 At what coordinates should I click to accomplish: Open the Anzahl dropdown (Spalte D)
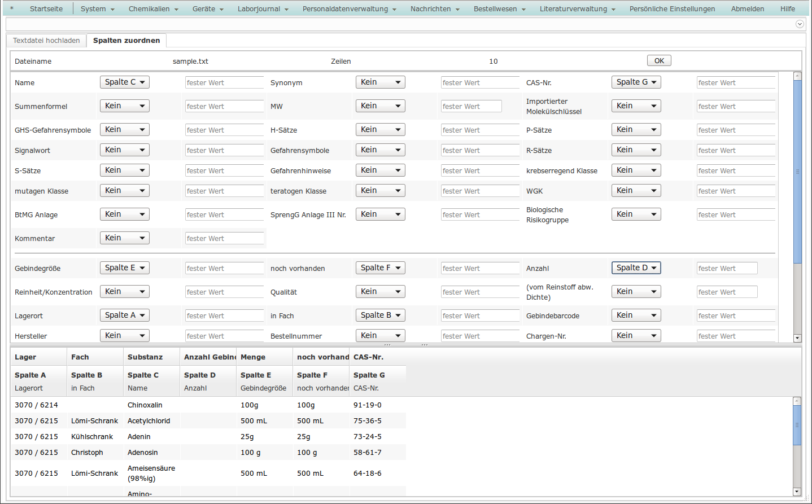click(636, 268)
